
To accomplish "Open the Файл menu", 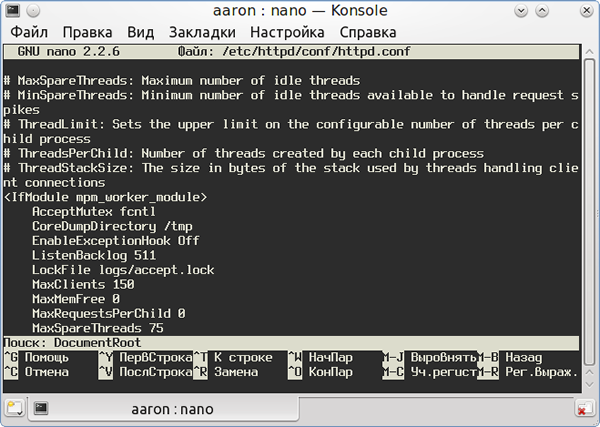I will [29, 32].
